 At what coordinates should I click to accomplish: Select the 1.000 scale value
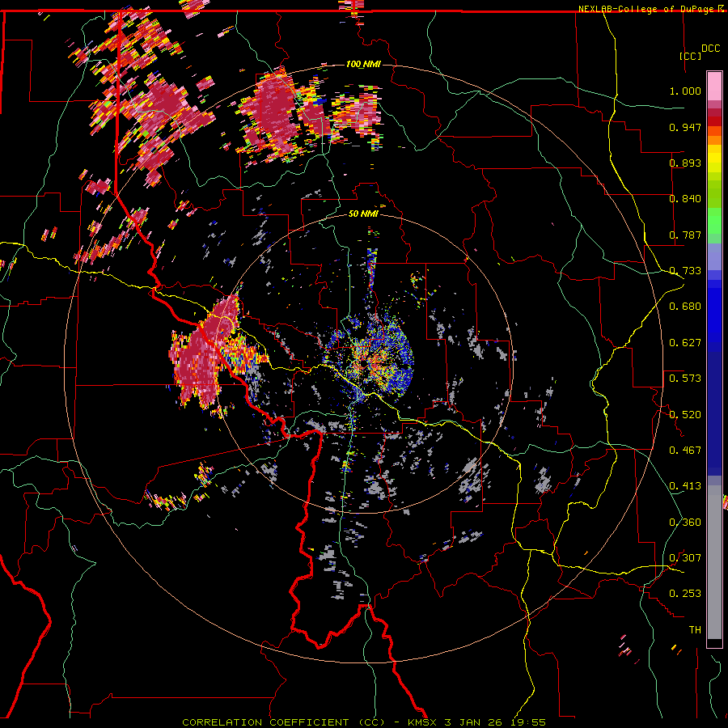tap(685, 91)
